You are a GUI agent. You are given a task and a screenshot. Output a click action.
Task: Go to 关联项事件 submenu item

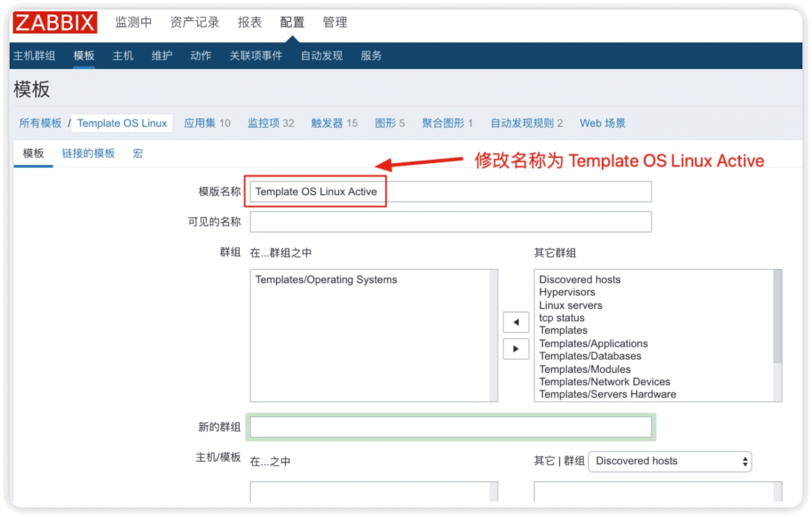[x=256, y=56]
